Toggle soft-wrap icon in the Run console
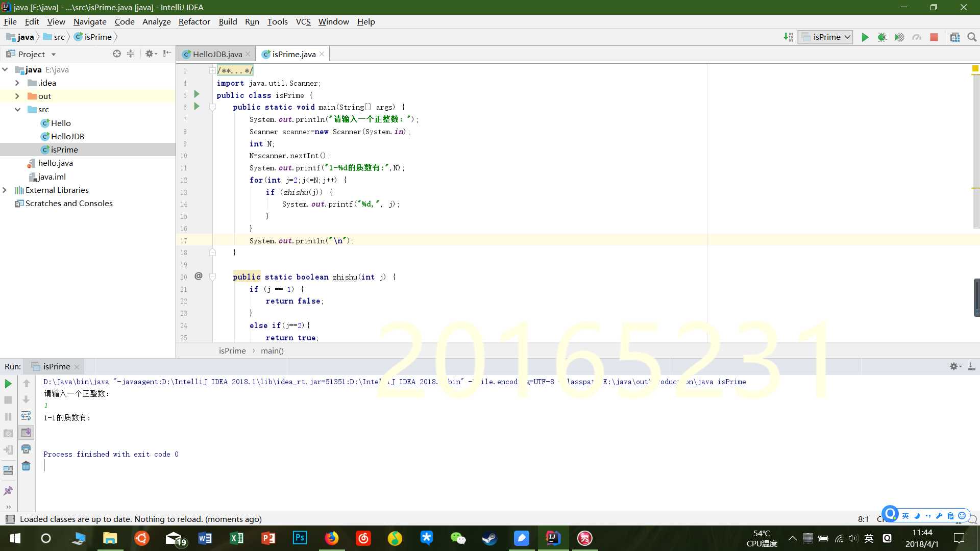Screen dimensions: 980x551 click(26, 416)
